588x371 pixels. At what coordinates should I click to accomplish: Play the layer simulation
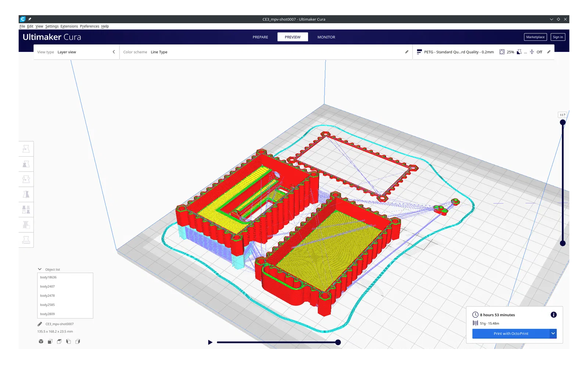[210, 342]
